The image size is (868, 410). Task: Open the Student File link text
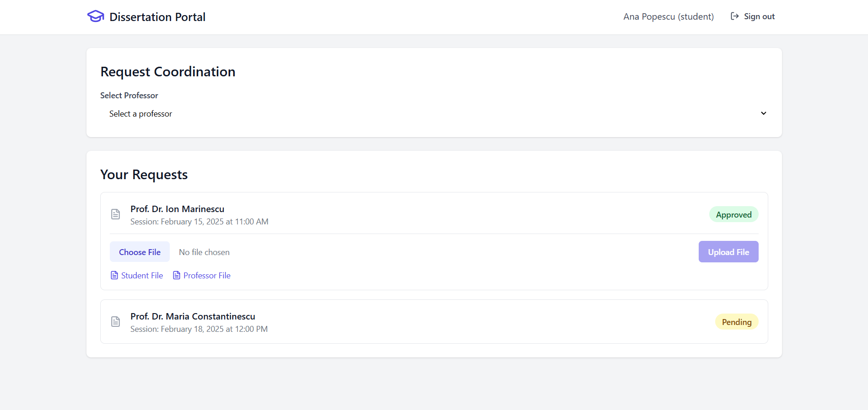(142, 276)
